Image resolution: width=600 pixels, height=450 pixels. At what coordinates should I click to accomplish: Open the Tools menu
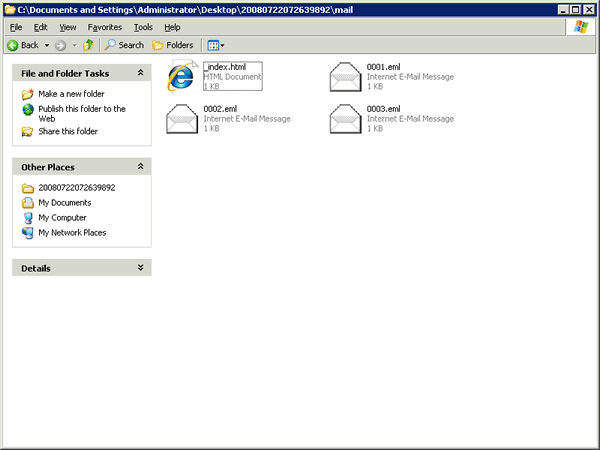coord(143,27)
